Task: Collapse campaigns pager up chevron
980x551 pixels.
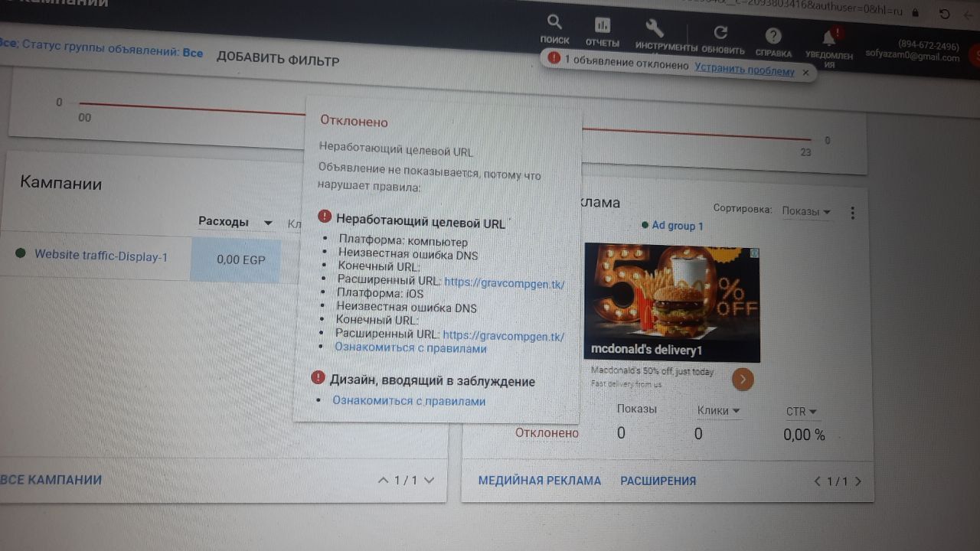Action: point(384,480)
